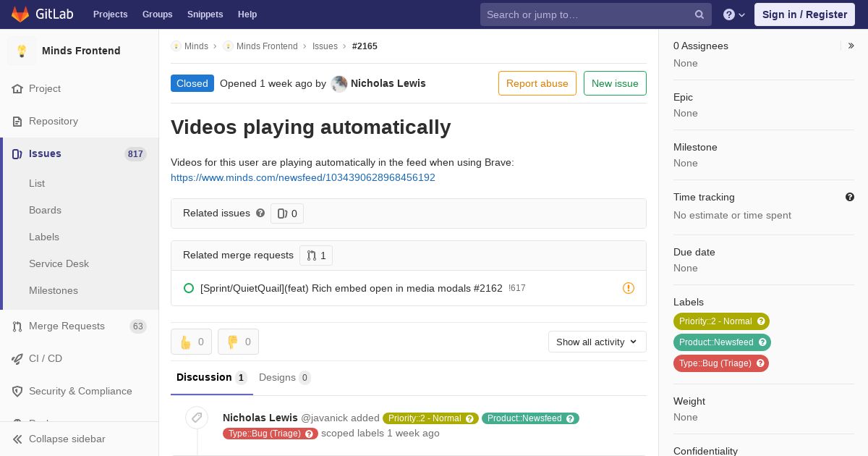Click the Sign in / Register button

pos(804,14)
